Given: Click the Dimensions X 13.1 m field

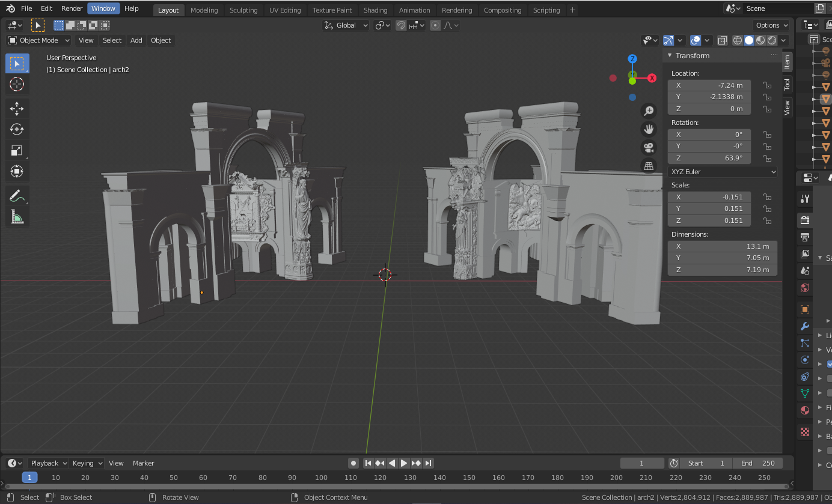Looking at the screenshot, I should tap(723, 246).
